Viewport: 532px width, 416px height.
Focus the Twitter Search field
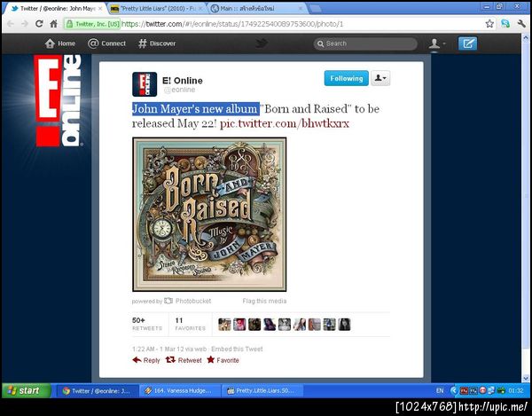pos(365,43)
